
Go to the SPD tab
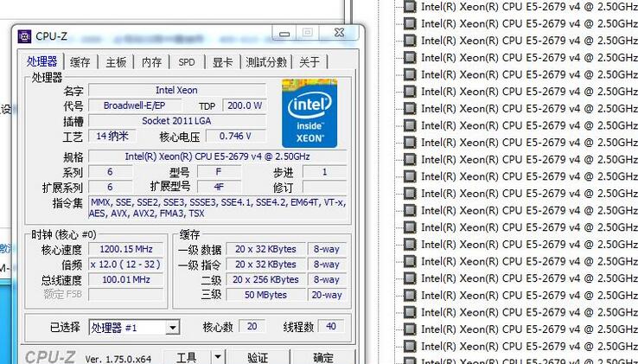pyautogui.click(x=187, y=62)
